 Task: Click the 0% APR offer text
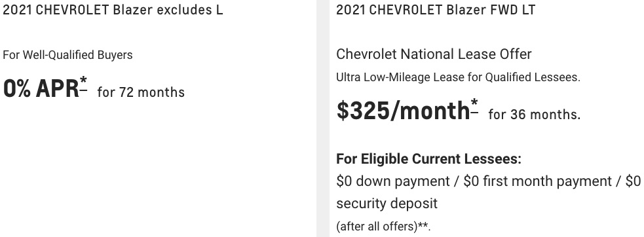41,88
